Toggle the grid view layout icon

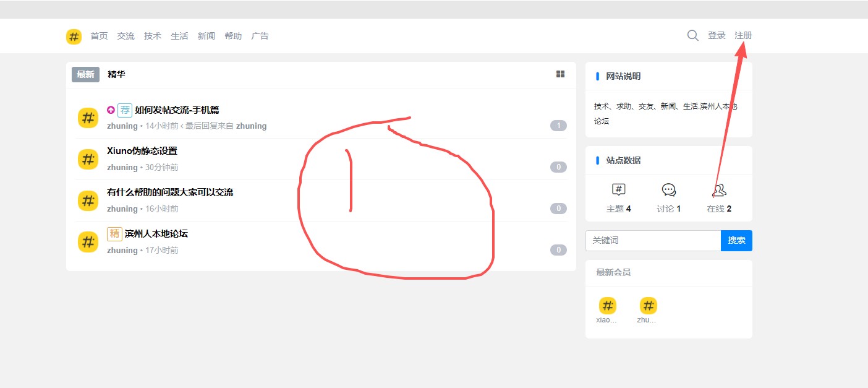560,74
